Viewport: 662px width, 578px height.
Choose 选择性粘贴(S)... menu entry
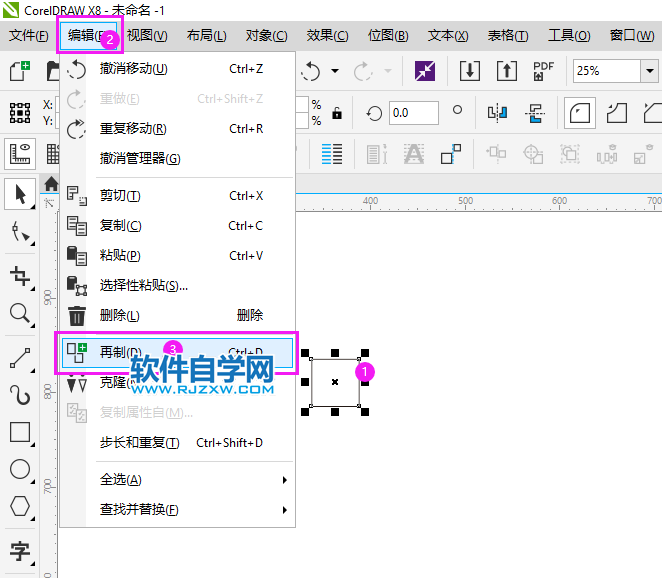tap(177, 286)
